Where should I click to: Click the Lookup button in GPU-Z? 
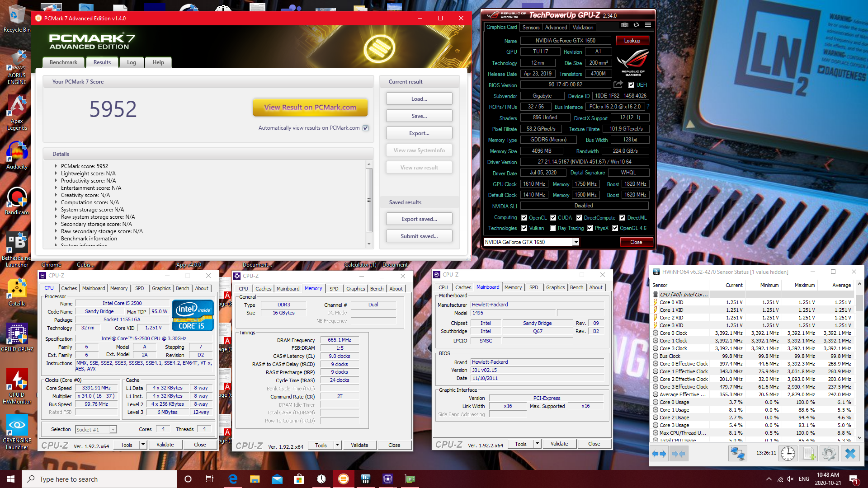(632, 41)
